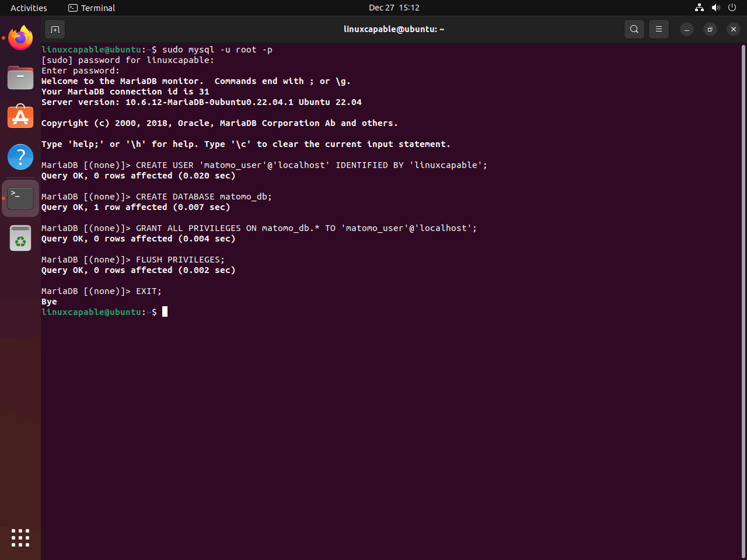Viewport: 747px width, 560px height.
Task: Click 'Query OK, 0 rows affected (0.020 sec)'
Action: click(x=138, y=176)
